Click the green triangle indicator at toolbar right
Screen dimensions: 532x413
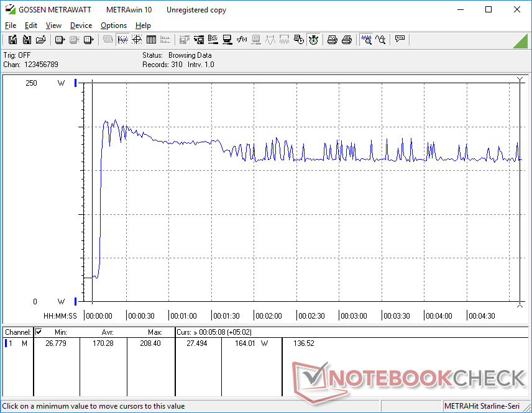(520, 41)
